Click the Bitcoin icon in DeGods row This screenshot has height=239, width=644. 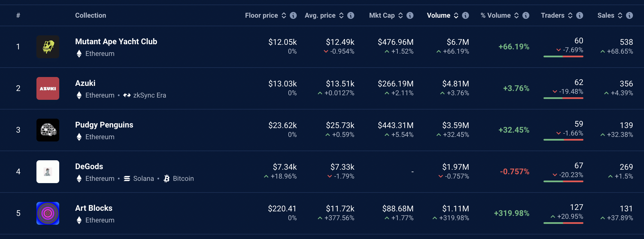167,179
